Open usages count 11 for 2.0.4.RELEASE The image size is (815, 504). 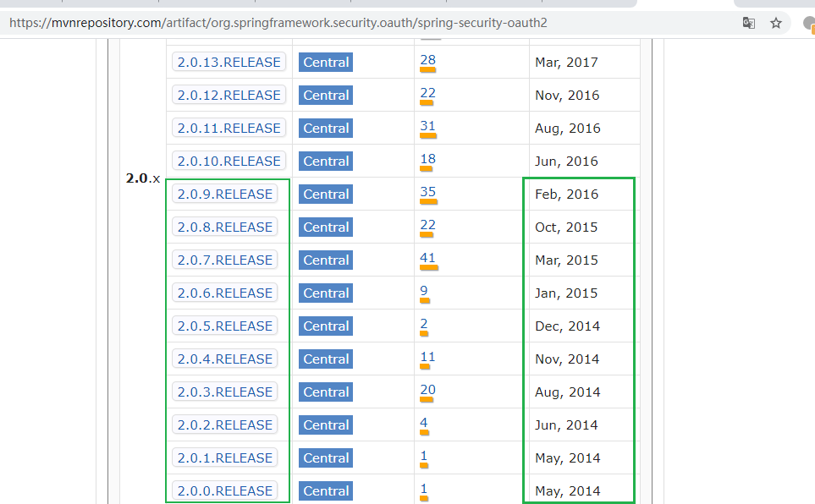click(x=427, y=357)
